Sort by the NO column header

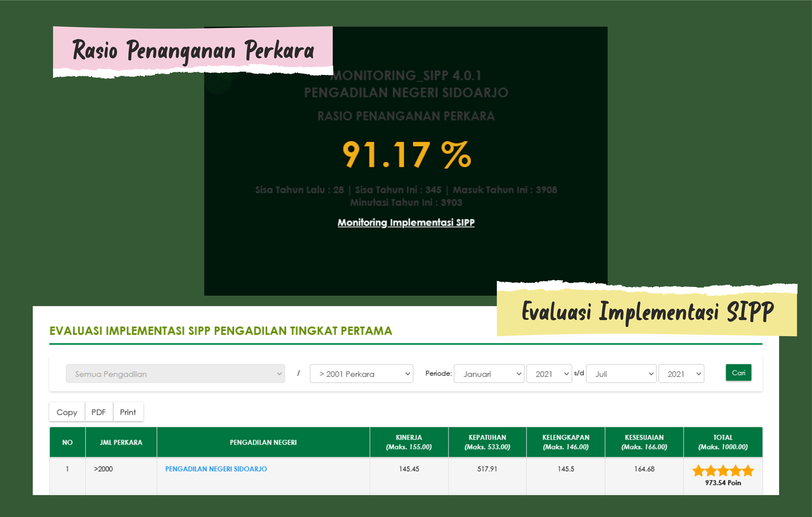pos(67,442)
